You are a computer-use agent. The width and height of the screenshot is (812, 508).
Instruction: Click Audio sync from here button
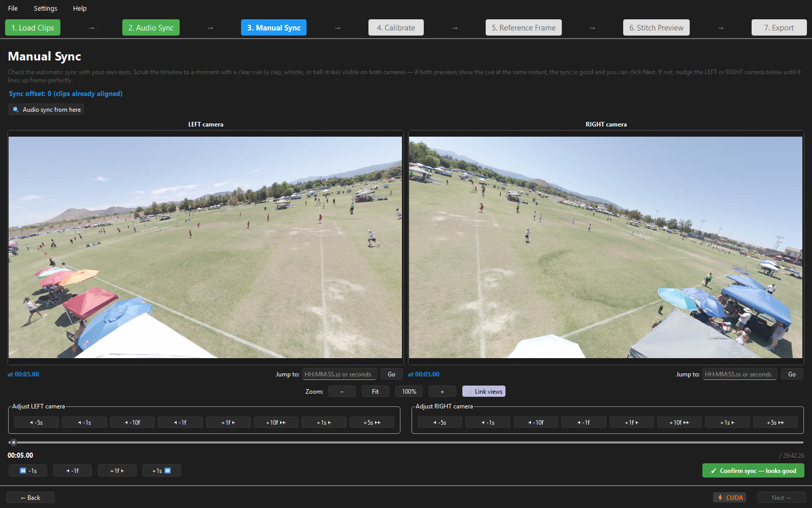46,109
